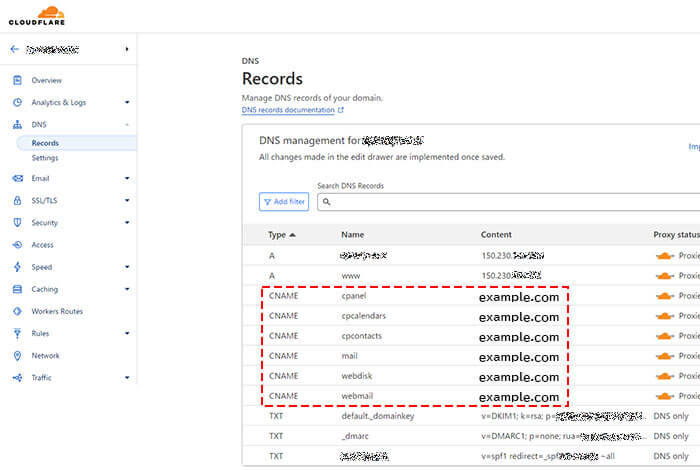Click the v=spf1 redirect content value
The width and height of the screenshot is (700, 470).
pos(548,456)
